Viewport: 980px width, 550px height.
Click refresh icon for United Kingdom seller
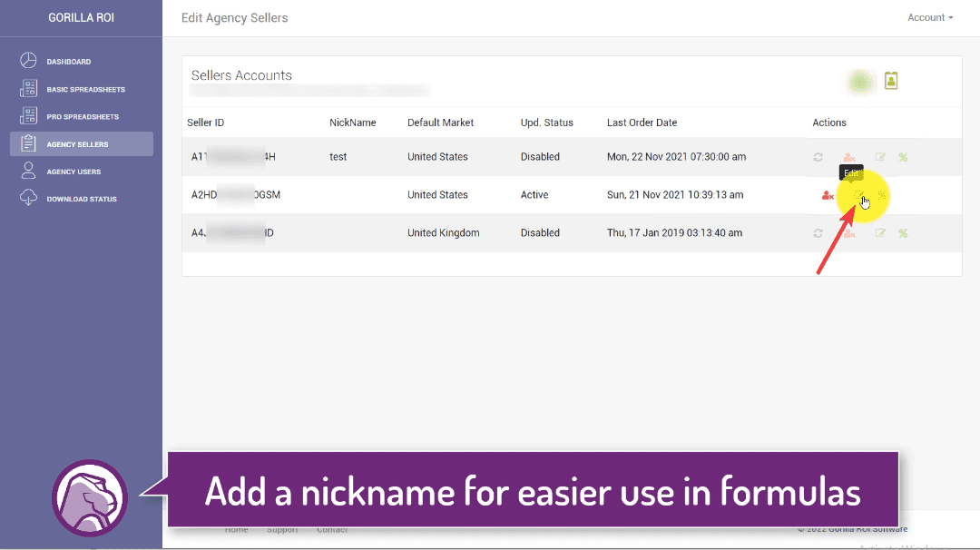[x=818, y=233]
